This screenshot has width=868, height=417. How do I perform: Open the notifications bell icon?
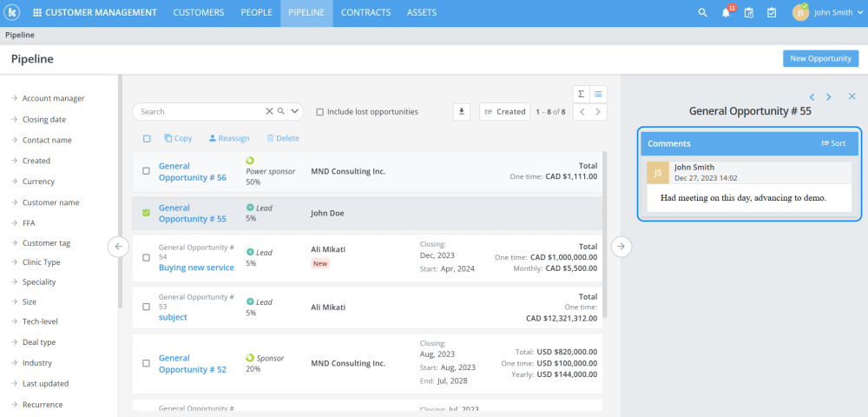coord(726,13)
